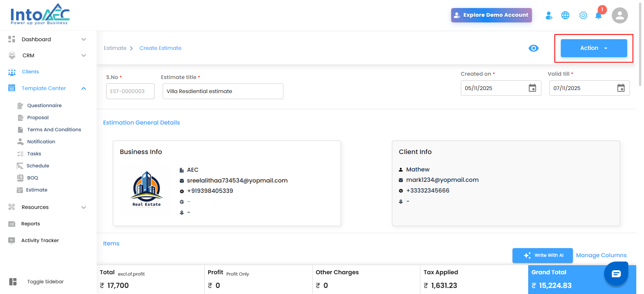Open the Action dropdown button
644x294 pixels.
[594, 48]
